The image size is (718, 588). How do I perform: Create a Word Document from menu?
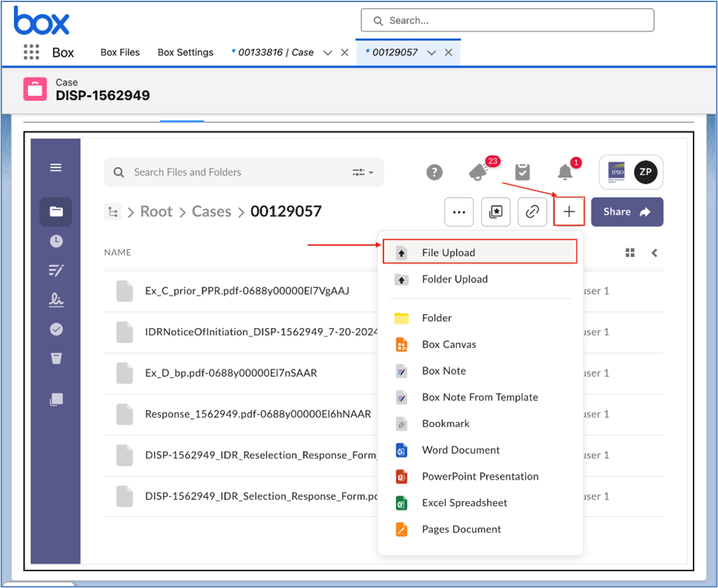[x=480, y=450]
